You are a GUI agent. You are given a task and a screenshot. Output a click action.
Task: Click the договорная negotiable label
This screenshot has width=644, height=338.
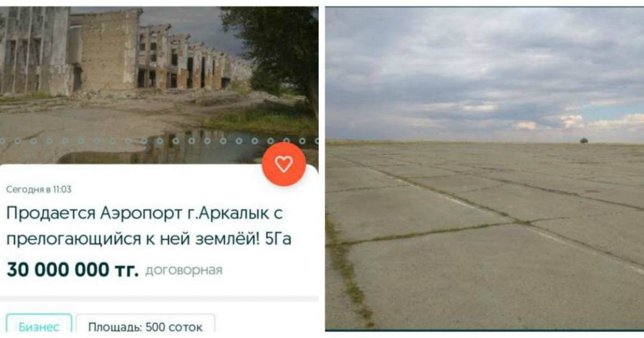tap(184, 270)
